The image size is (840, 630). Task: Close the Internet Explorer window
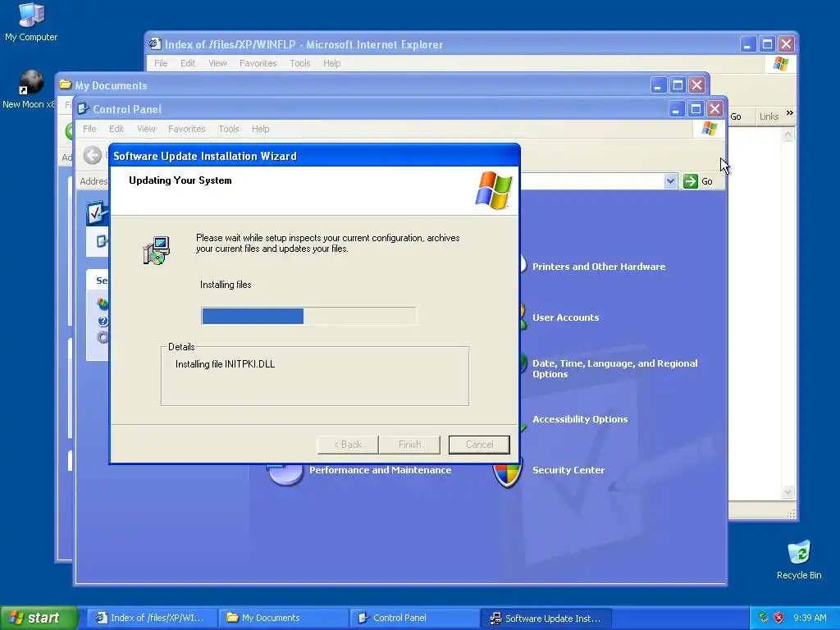point(786,44)
